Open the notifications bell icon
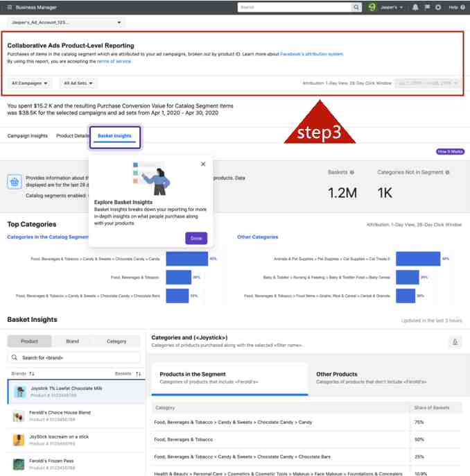470x476 pixels. (415, 7)
